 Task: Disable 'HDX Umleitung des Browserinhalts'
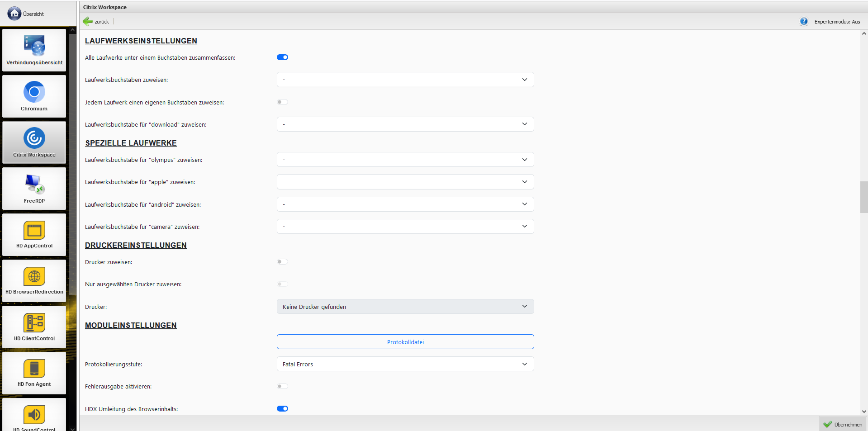(x=282, y=409)
